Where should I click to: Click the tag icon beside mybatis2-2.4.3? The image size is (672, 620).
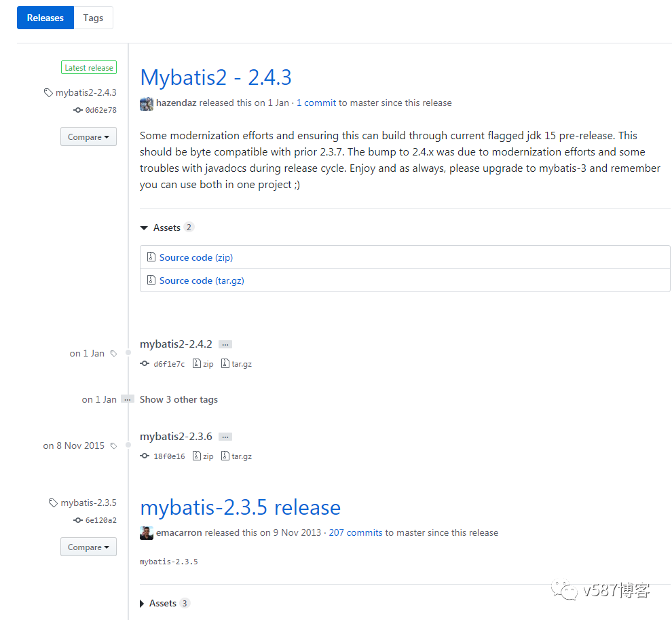pos(48,92)
